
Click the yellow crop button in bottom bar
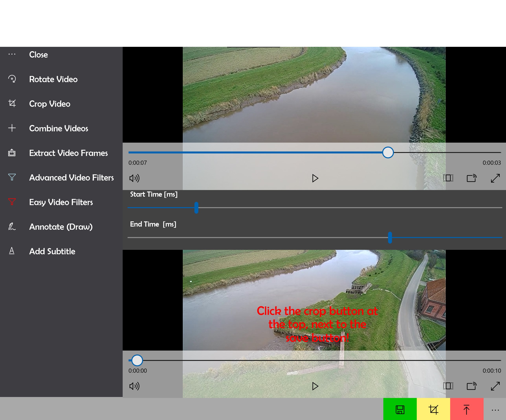click(433, 409)
